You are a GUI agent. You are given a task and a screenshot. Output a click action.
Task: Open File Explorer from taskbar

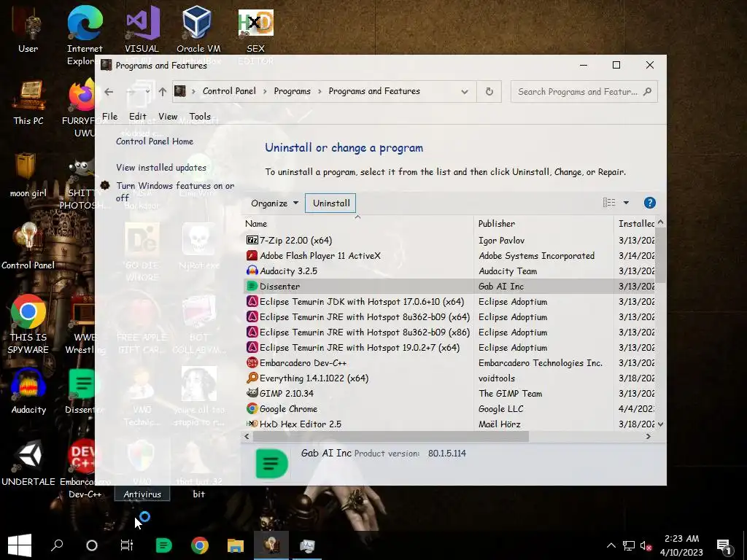click(x=236, y=545)
